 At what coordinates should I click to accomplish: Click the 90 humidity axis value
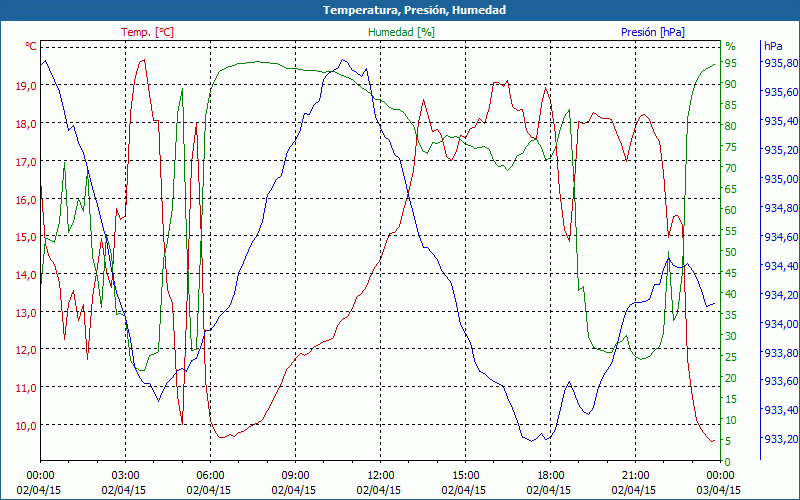(x=731, y=84)
